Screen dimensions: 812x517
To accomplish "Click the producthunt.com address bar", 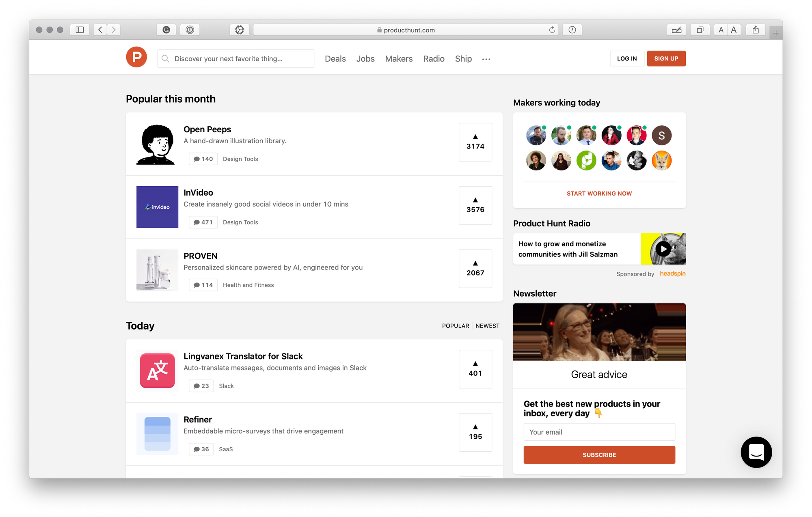I will pos(406,30).
